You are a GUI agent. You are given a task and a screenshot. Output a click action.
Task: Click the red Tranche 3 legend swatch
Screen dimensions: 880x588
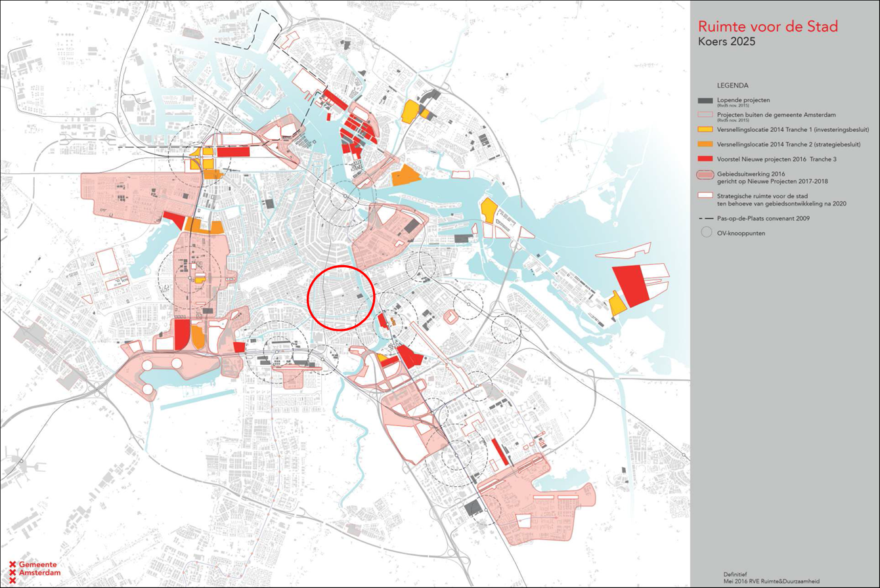(x=707, y=159)
